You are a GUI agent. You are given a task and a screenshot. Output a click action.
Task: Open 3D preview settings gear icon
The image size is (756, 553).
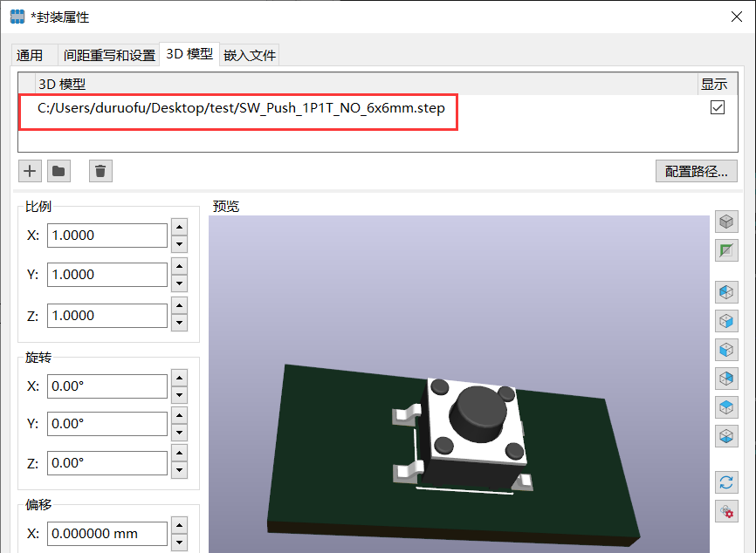pyautogui.click(x=725, y=511)
